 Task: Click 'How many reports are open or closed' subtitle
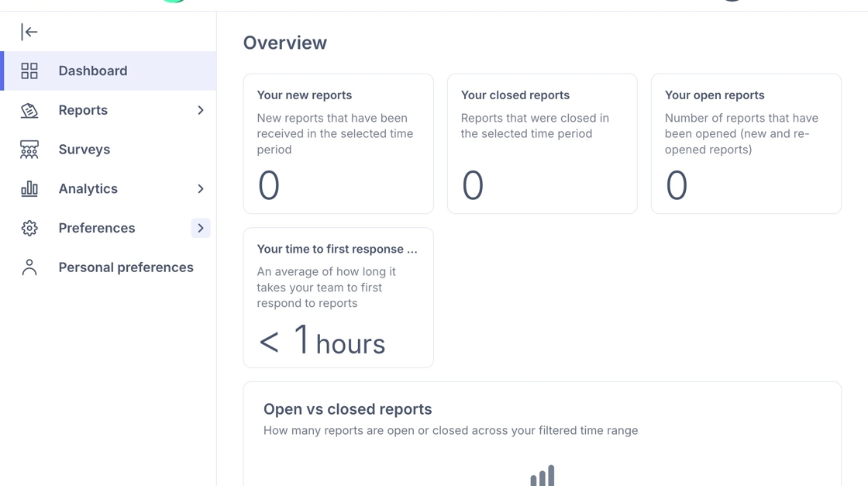[x=450, y=431]
